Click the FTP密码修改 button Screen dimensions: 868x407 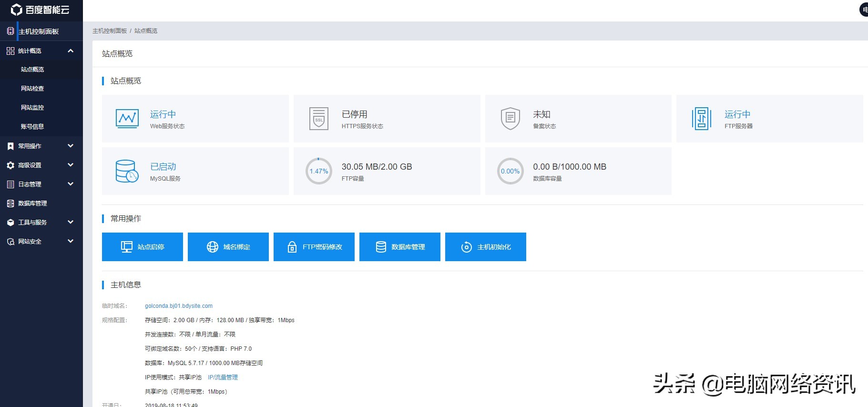click(x=314, y=247)
